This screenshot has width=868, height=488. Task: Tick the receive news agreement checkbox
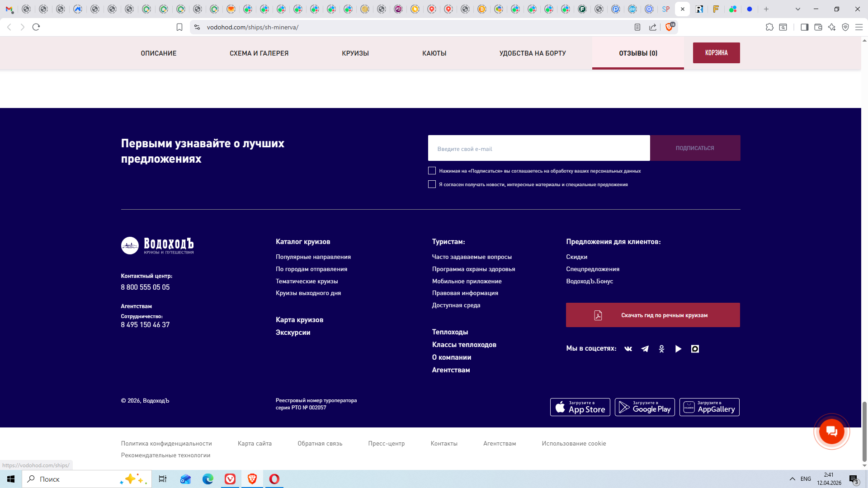pos(432,184)
